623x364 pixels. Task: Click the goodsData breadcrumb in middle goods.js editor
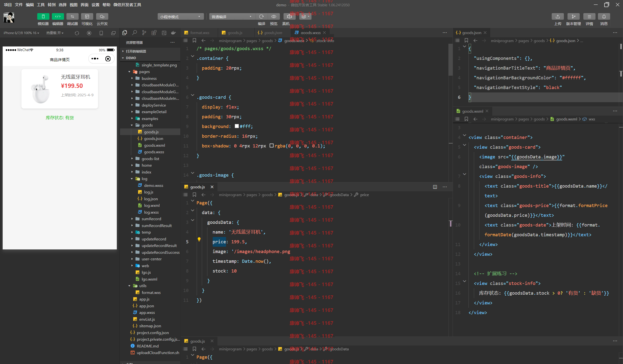click(x=339, y=195)
